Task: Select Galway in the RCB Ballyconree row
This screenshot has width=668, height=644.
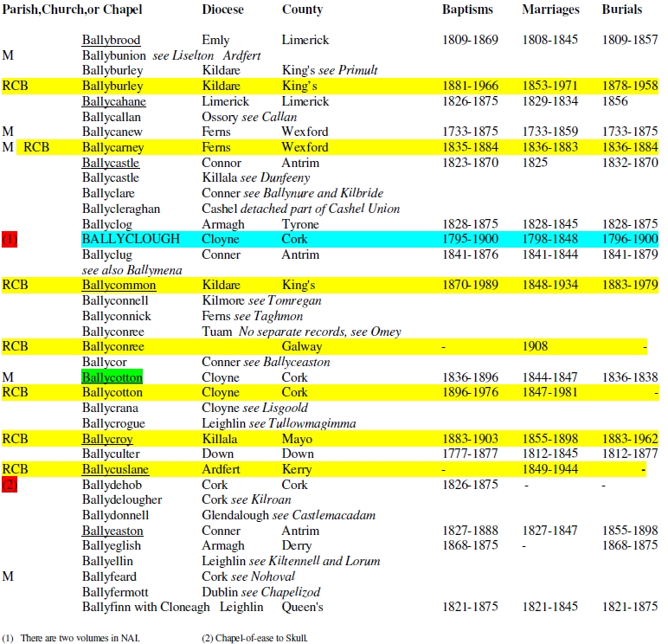Action: click(302, 346)
